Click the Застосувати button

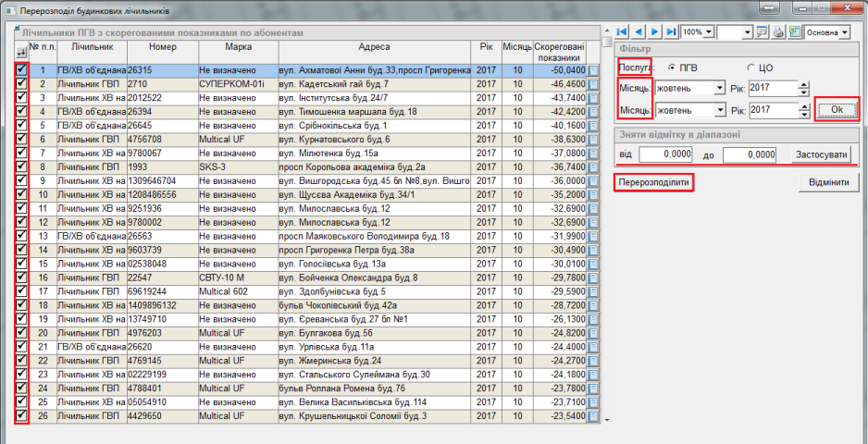[821, 154]
